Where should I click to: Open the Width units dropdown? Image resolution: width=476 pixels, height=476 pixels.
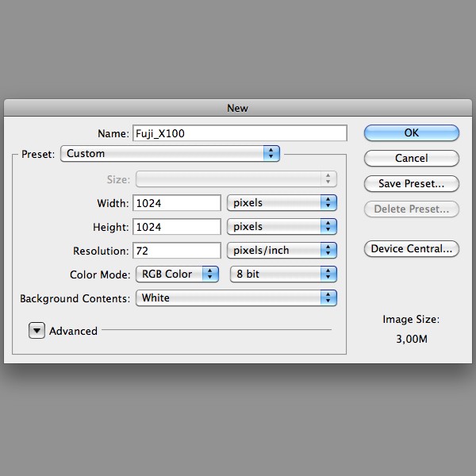pyautogui.click(x=282, y=203)
